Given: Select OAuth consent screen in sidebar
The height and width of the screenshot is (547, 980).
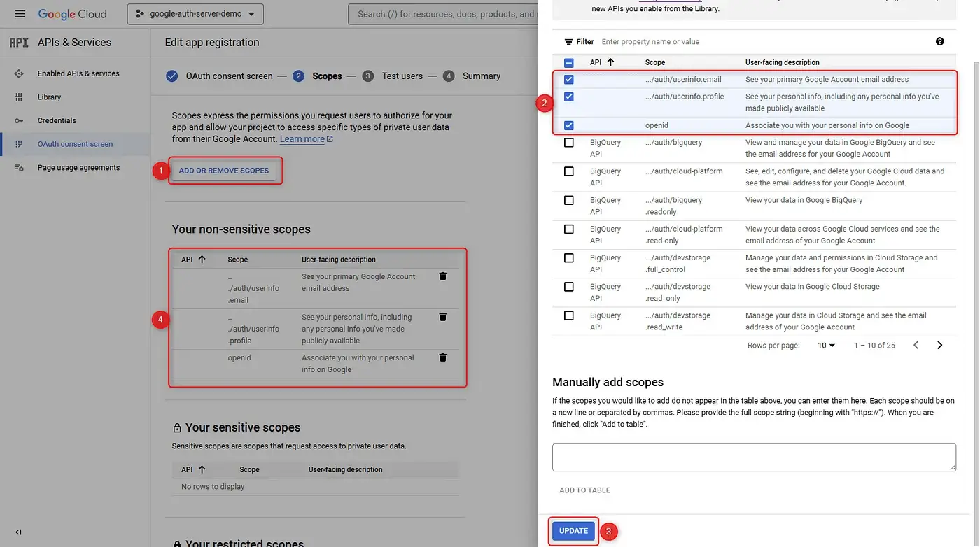Looking at the screenshot, I should point(75,144).
